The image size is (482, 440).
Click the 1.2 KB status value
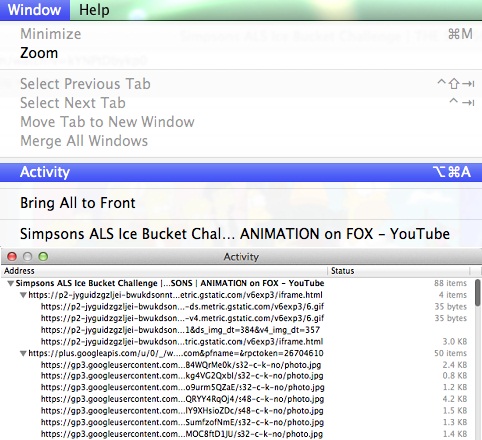(x=455, y=387)
